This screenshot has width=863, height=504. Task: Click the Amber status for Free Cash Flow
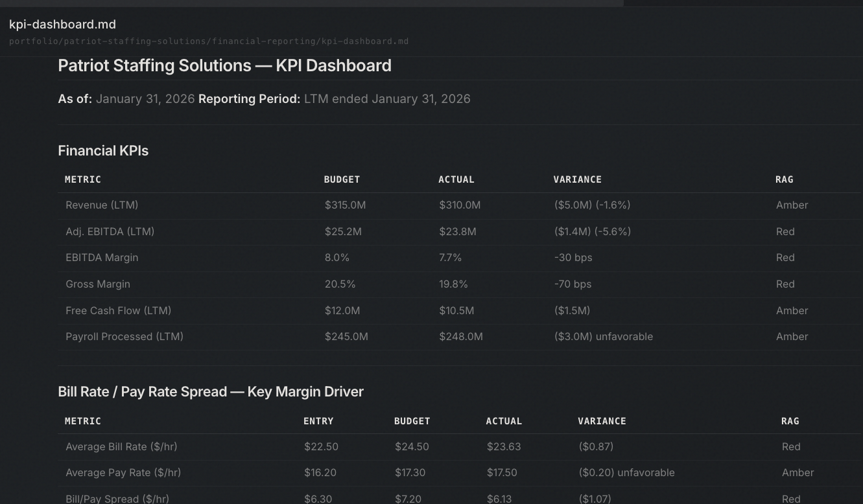pos(792,310)
